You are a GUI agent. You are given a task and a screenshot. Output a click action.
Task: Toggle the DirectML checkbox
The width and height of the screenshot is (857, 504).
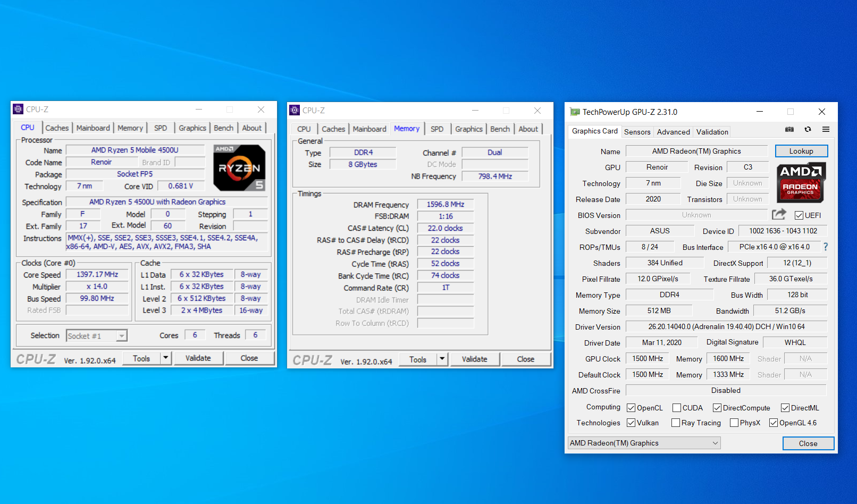[785, 408]
